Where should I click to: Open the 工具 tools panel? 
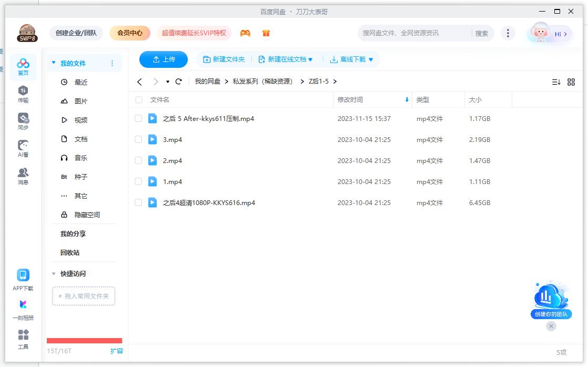point(23,338)
